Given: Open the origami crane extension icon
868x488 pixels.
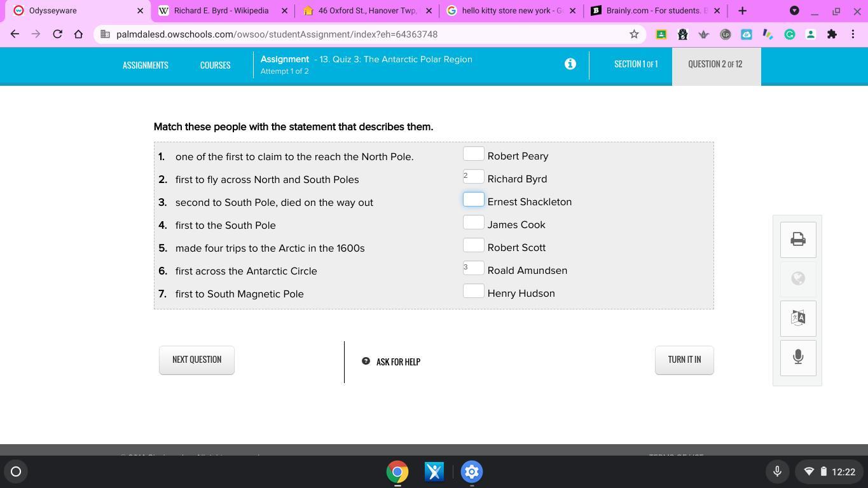Looking at the screenshot, I should click(x=704, y=34).
